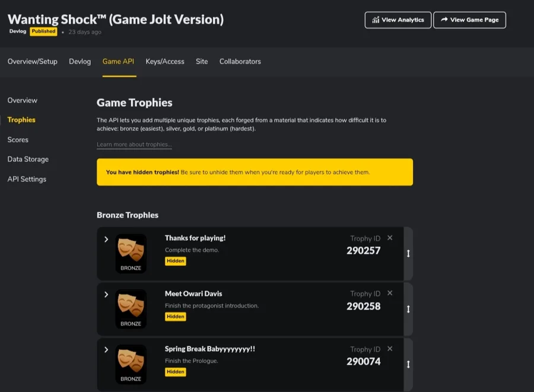Image resolution: width=534 pixels, height=392 pixels.
Task: Open Data Storage in the sidebar
Action: [28, 160]
